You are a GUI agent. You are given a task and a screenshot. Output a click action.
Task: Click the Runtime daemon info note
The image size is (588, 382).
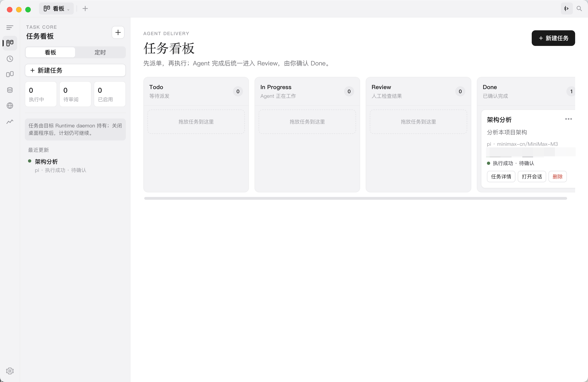click(x=75, y=129)
